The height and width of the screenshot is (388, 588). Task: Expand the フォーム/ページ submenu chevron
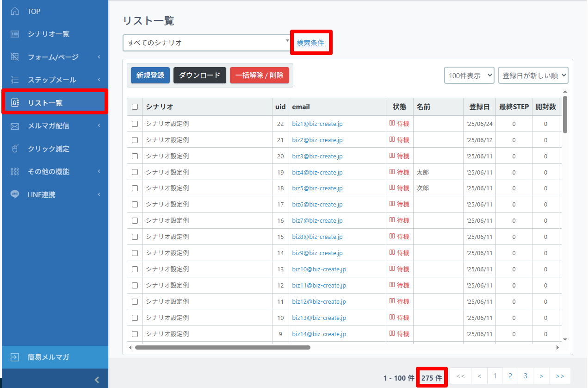(99, 57)
